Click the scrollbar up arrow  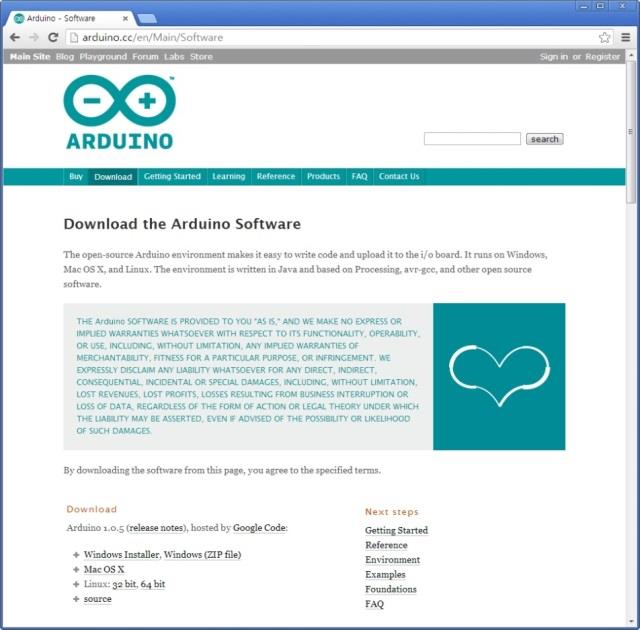(x=631, y=55)
